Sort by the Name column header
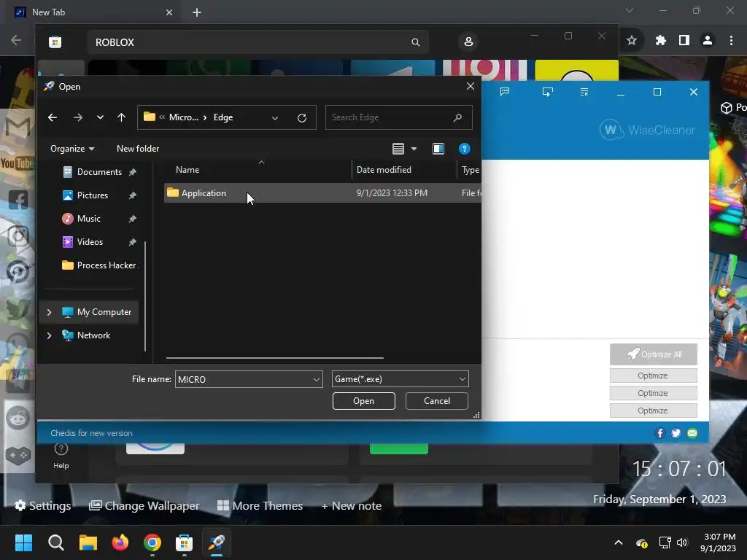This screenshot has width=747, height=560. [x=187, y=170]
